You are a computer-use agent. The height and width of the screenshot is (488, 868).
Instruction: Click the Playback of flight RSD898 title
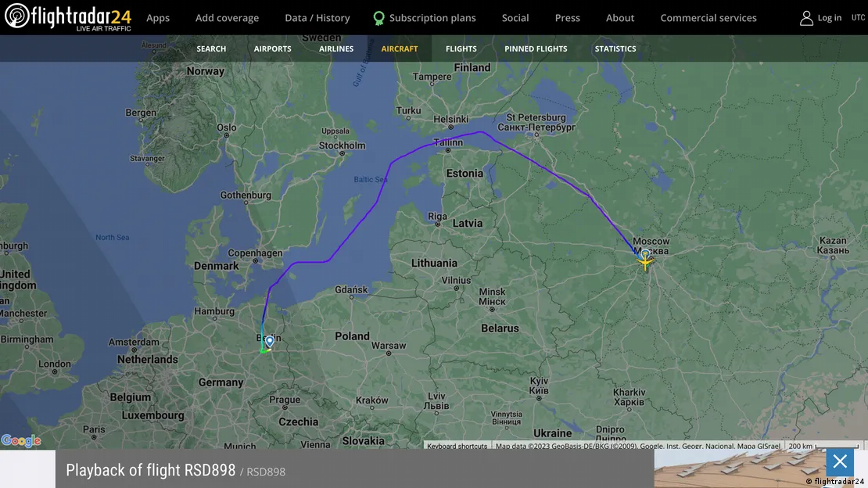click(151, 470)
